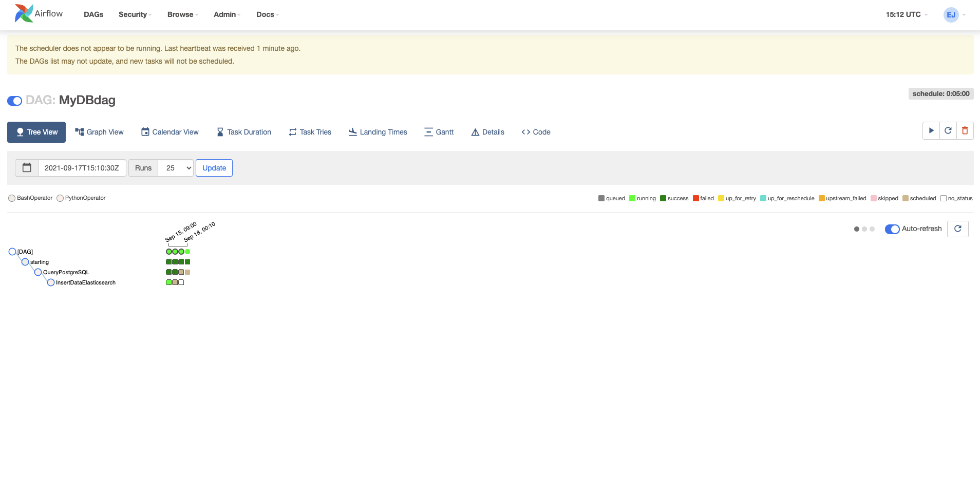Toggle the MyDBdag pause/unpause switch

click(14, 101)
